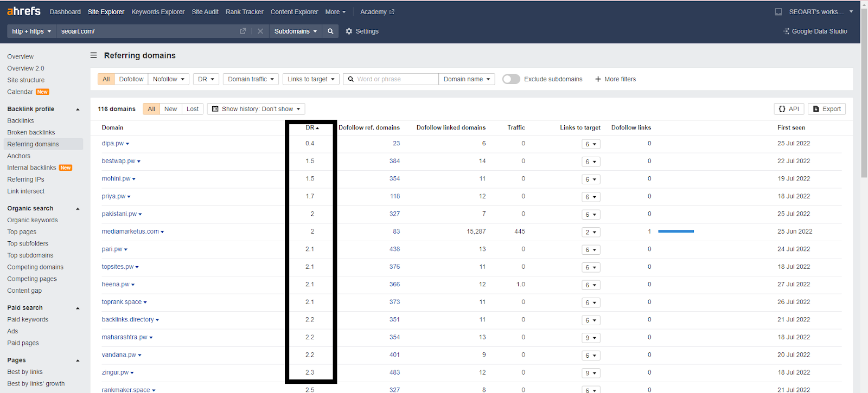Open Google Data Studio connector
868x393 pixels.
point(815,31)
